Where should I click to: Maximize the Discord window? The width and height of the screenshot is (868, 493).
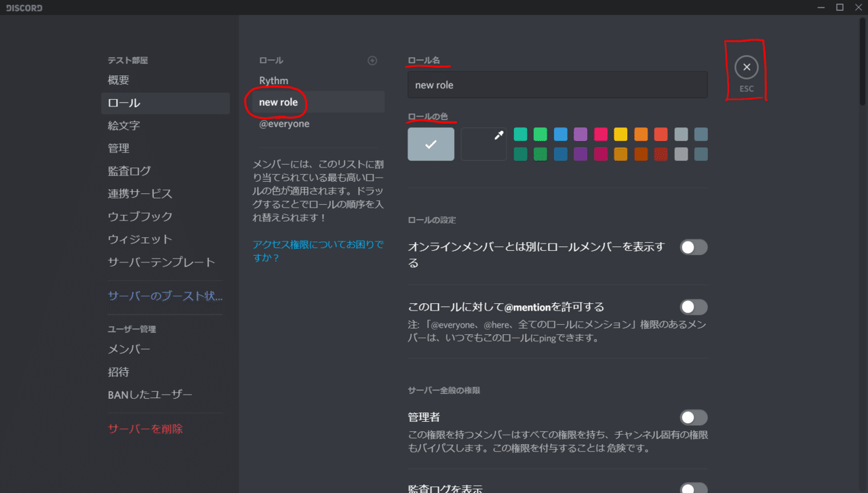(x=840, y=7)
